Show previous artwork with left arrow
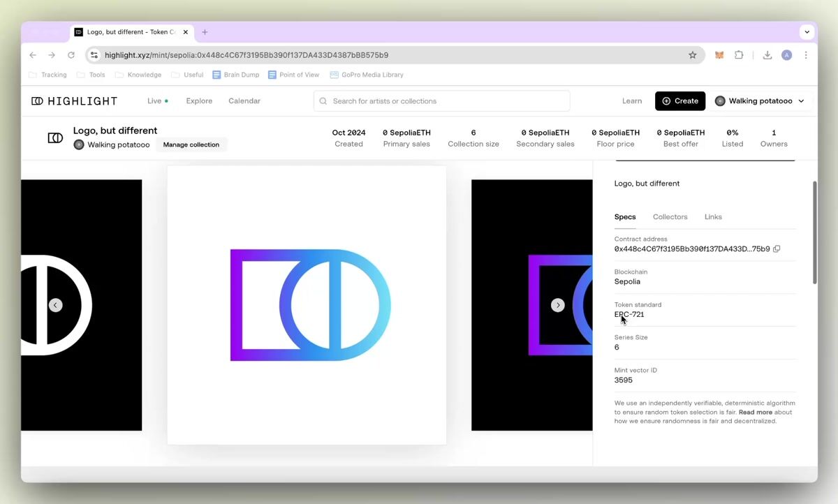Viewport: 838px width, 504px height. (x=56, y=305)
